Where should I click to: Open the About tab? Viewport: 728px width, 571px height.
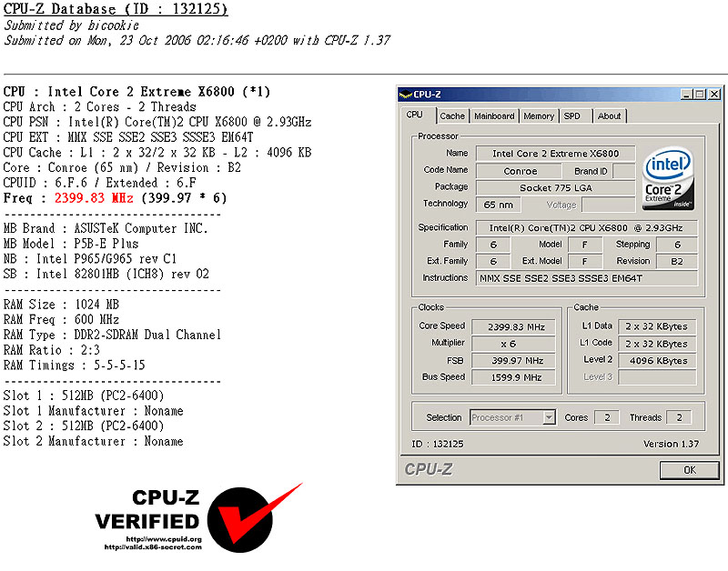[x=609, y=116]
